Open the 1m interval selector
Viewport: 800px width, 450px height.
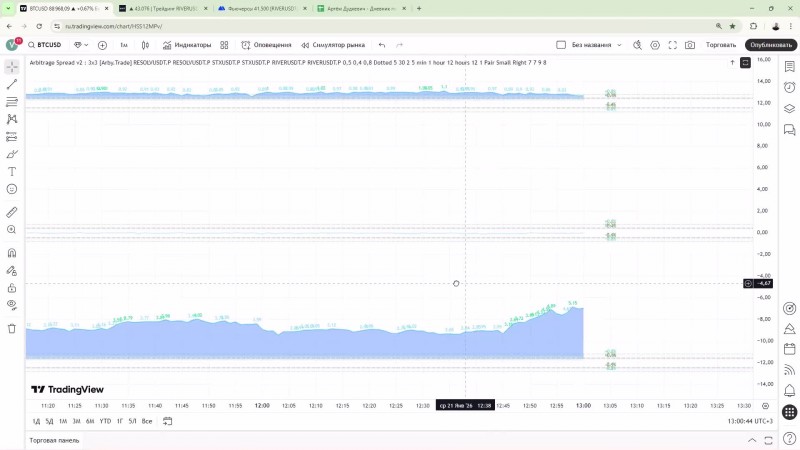coord(123,45)
